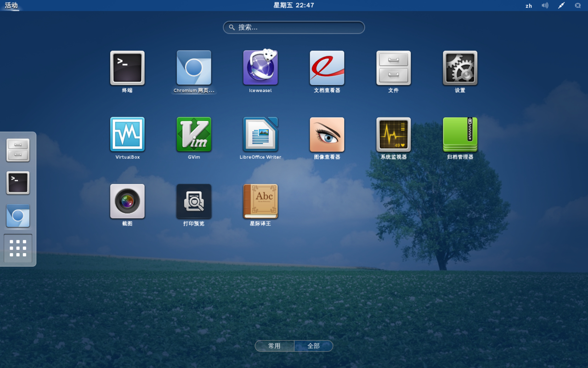Click the 活动 activities button
The width and height of the screenshot is (588, 368).
tap(11, 6)
